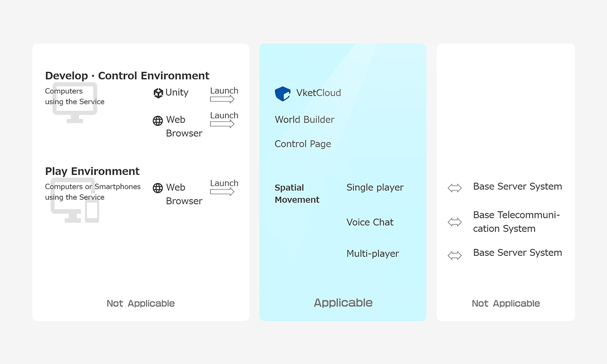The image size is (607, 364).
Task: Click the Single player text
Action: (375, 188)
